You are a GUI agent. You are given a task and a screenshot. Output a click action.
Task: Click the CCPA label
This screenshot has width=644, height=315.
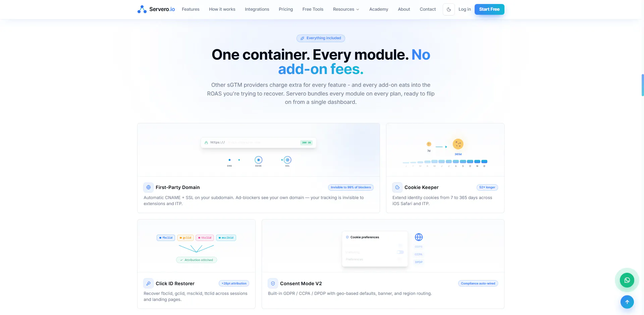pos(419,254)
